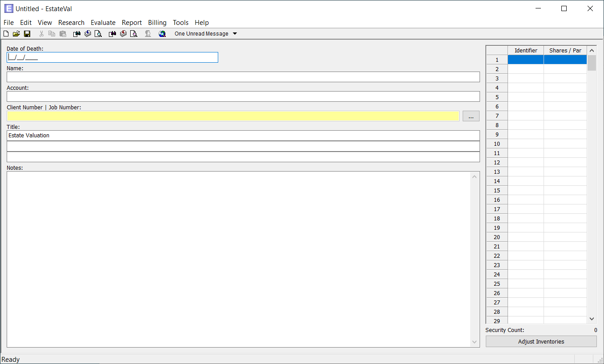The image size is (604, 364).
Task: Click the ellipsis browse button for Client Number
Action: [471, 116]
